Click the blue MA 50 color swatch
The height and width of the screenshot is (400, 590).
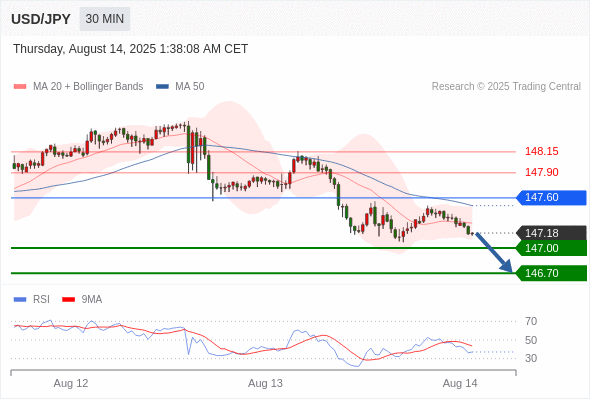[x=162, y=87]
